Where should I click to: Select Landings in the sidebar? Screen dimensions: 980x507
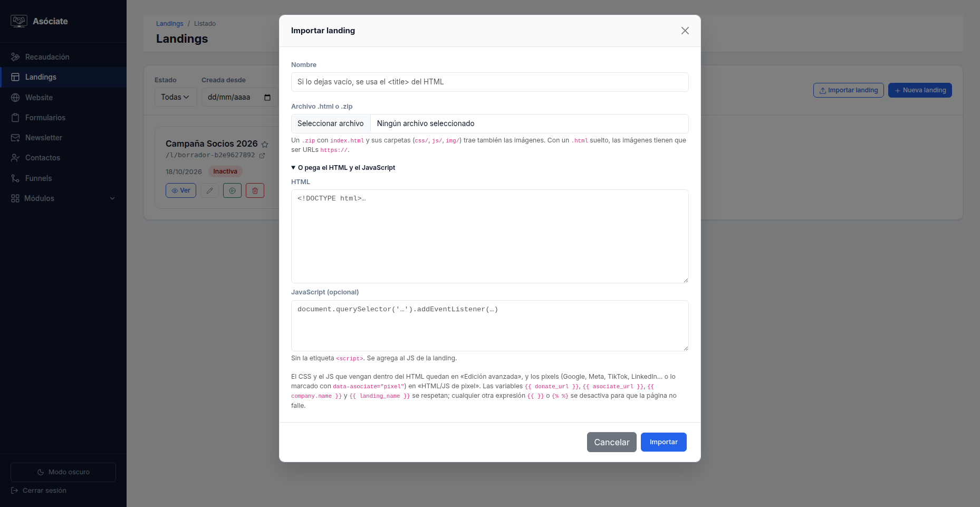tap(63, 77)
